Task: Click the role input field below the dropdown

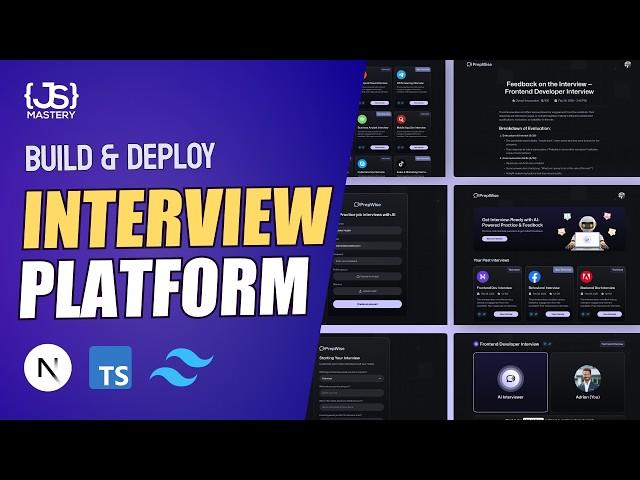Action: (x=351, y=393)
